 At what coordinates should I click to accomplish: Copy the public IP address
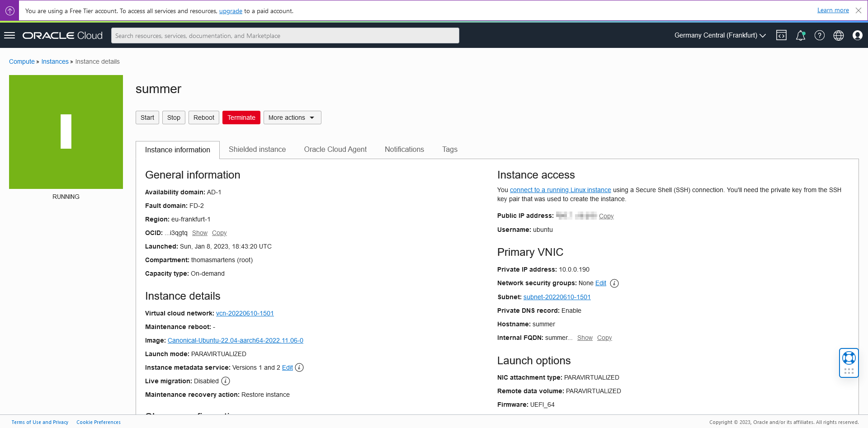606,216
